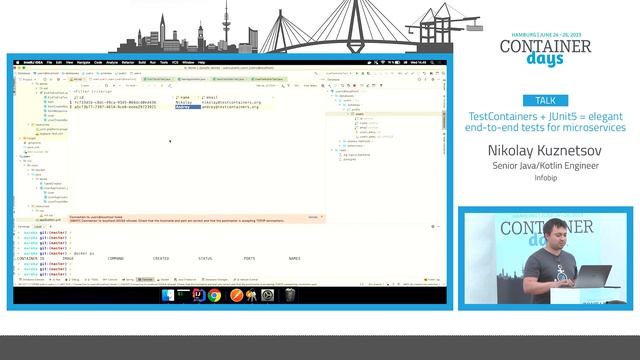Image resolution: width=640 pixels, height=360 pixels.
Task: Open the Terminal app from the Dock
Action: click(x=184, y=295)
